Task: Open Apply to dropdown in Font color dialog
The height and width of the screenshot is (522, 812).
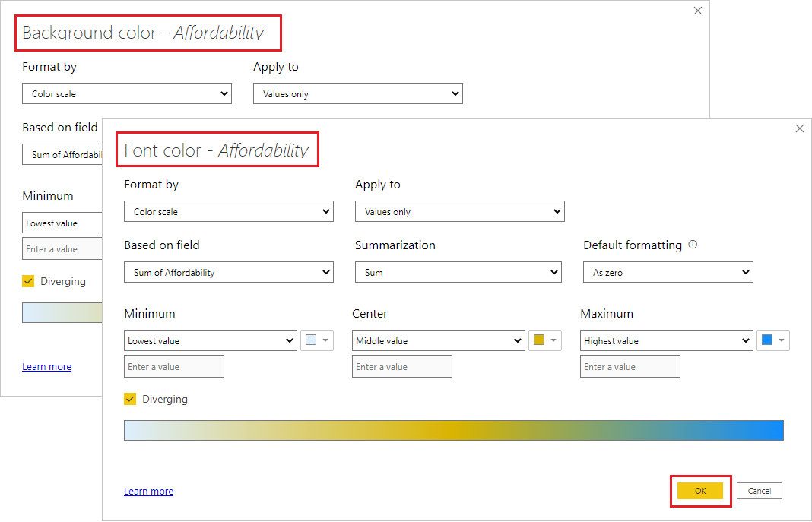Action: pyautogui.click(x=460, y=211)
